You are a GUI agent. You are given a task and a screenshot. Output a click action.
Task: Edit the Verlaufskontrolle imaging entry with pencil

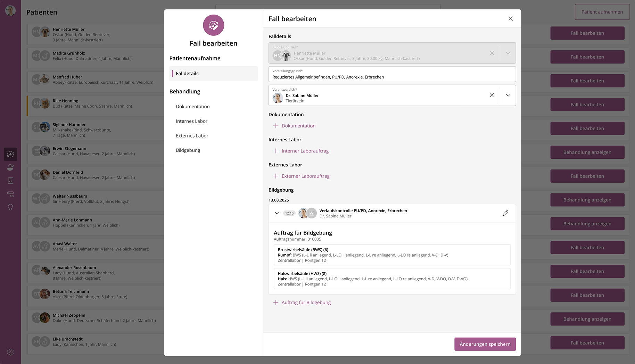pos(505,213)
